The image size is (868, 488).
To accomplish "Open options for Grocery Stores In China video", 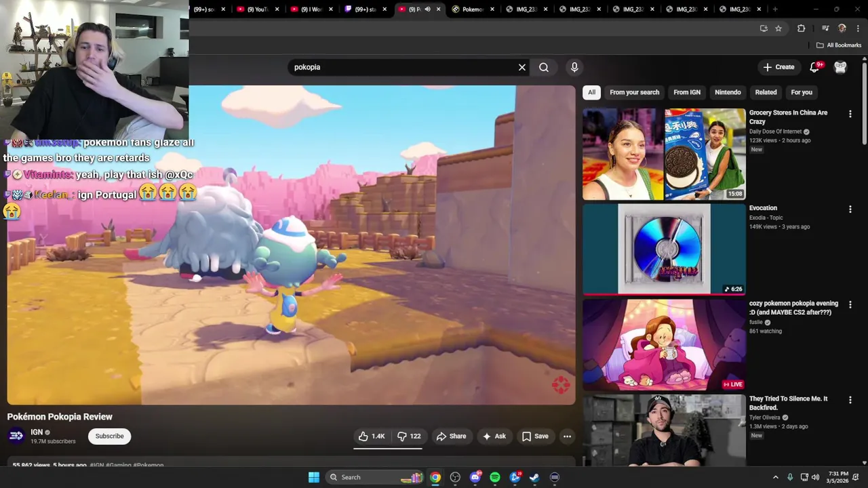I will pyautogui.click(x=850, y=114).
